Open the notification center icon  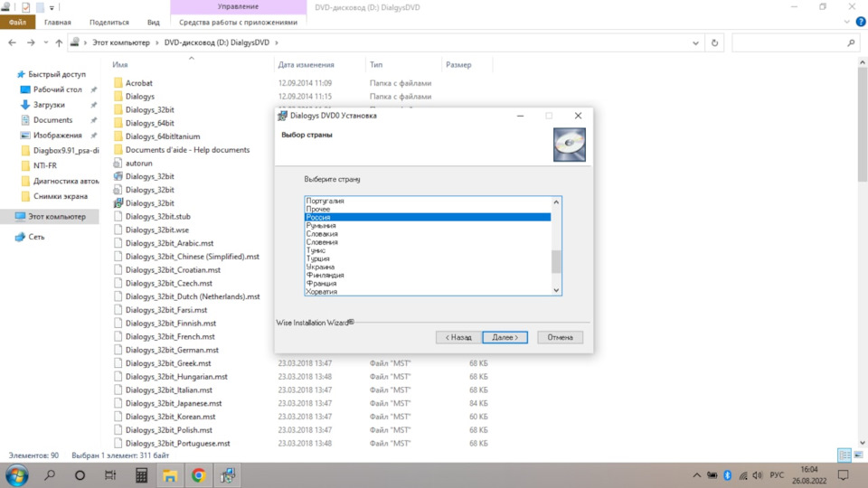click(x=843, y=475)
